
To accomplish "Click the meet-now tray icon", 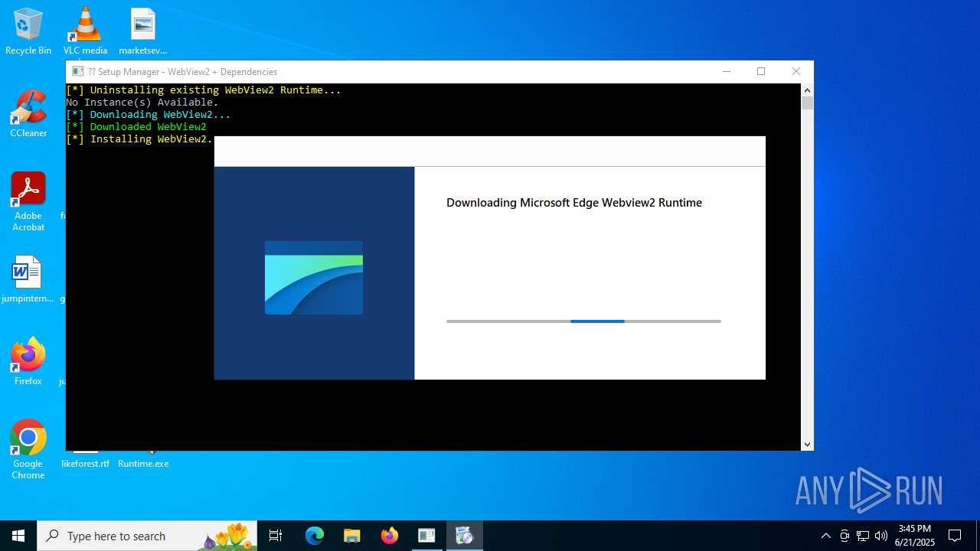I will 844,536.
